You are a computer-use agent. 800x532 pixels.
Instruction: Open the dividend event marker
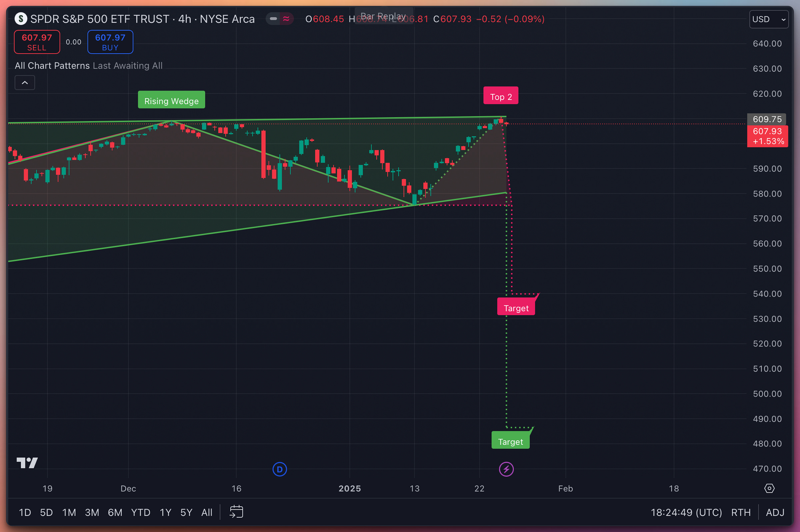point(280,469)
